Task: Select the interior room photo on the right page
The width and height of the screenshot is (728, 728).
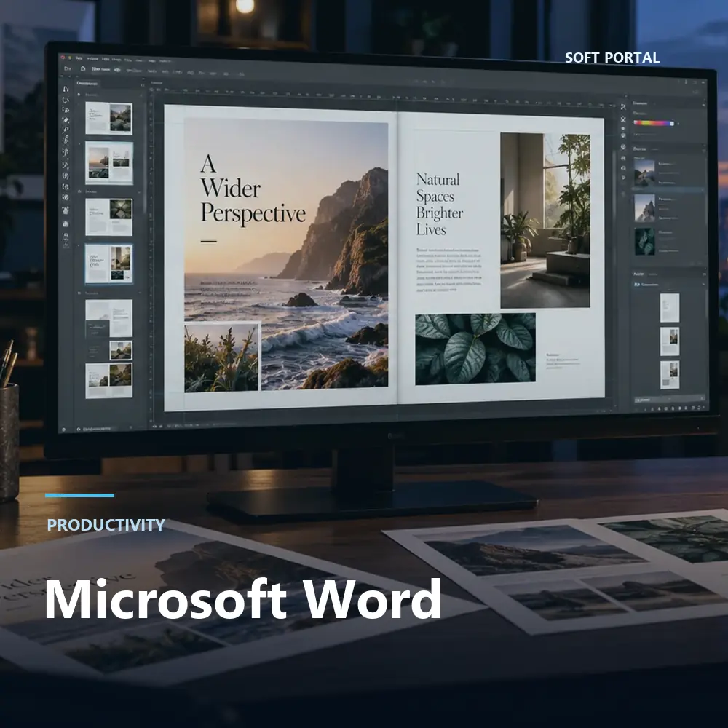Action: (x=545, y=220)
